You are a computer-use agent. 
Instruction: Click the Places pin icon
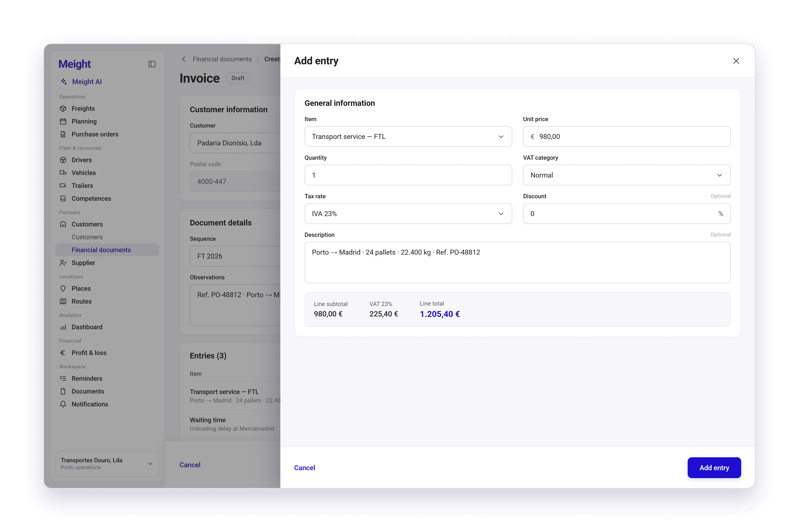coord(63,288)
